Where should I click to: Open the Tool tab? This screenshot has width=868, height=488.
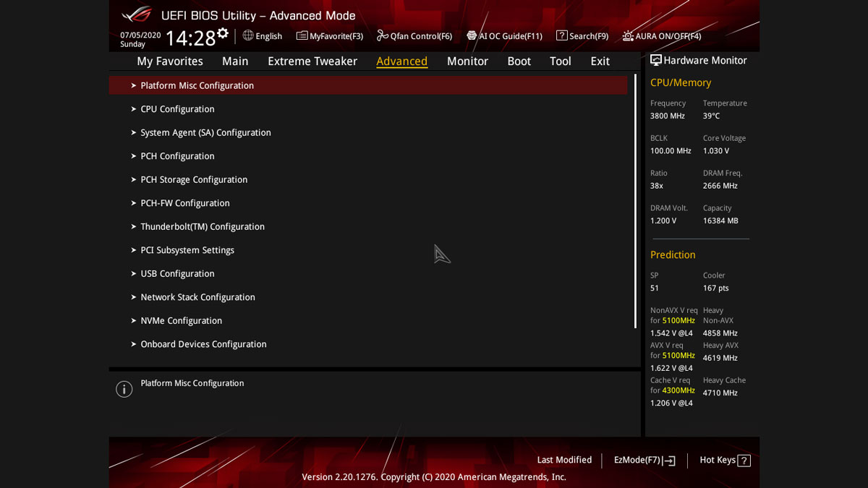click(x=561, y=61)
